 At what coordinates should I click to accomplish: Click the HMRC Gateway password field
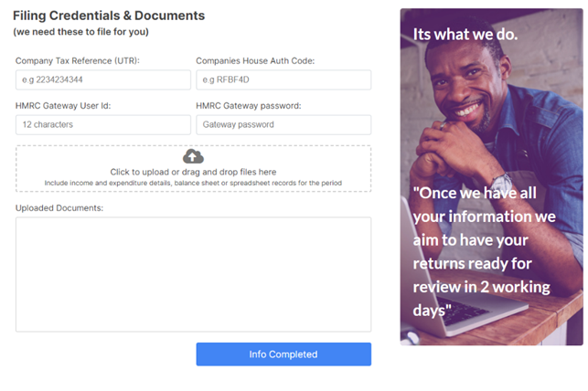(283, 125)
